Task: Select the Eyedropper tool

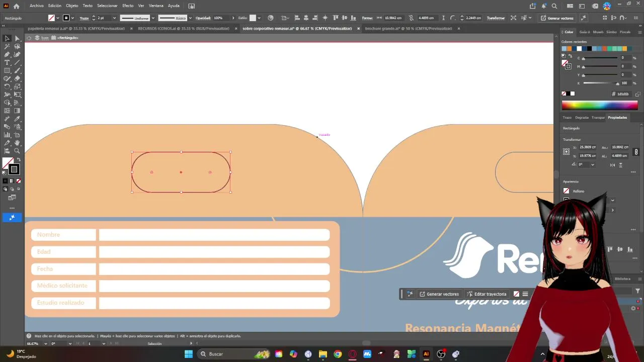Action: click(x=17, y=119)
